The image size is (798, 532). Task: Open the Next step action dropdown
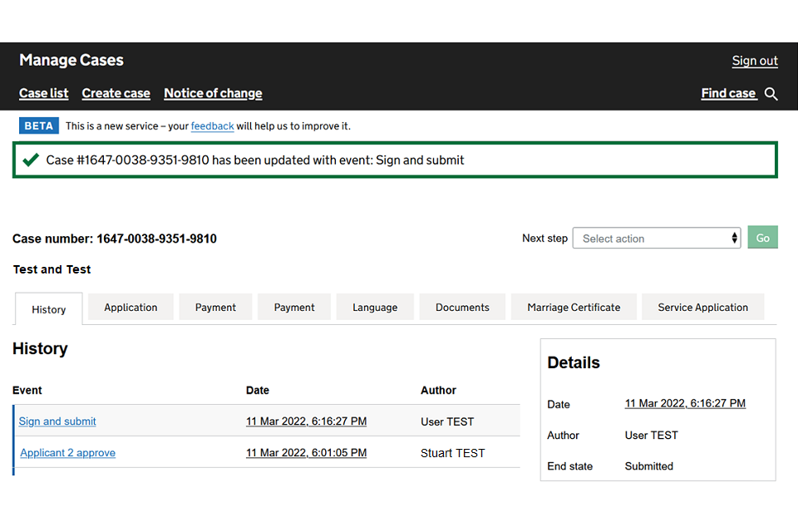click(657, 239)
